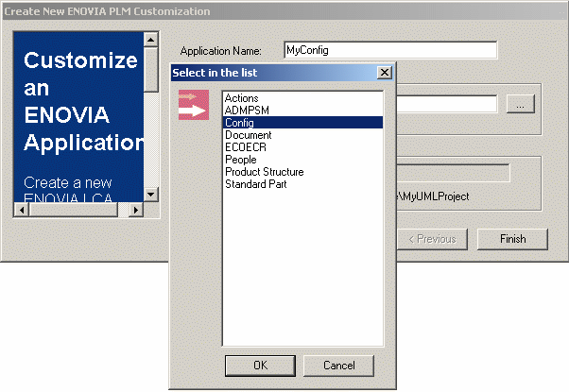Click the input field left of browse button
Image resolution: width=569 pixels, height=392 pixels.
click(446, 104)
